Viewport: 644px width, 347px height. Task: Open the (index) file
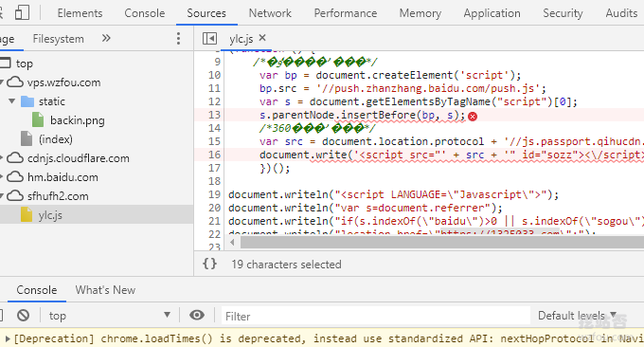pyautogui.click(x=56, y=139)
